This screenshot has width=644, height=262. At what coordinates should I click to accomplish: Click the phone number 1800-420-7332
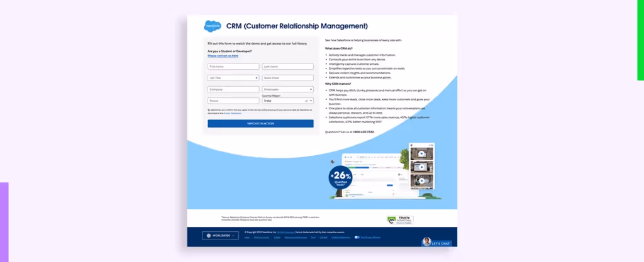[x=364, y=132]
